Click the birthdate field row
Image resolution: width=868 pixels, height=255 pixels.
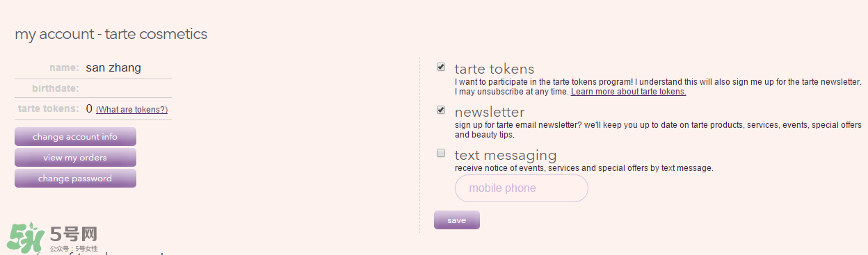pyautogui.click(x=93, y=88)
